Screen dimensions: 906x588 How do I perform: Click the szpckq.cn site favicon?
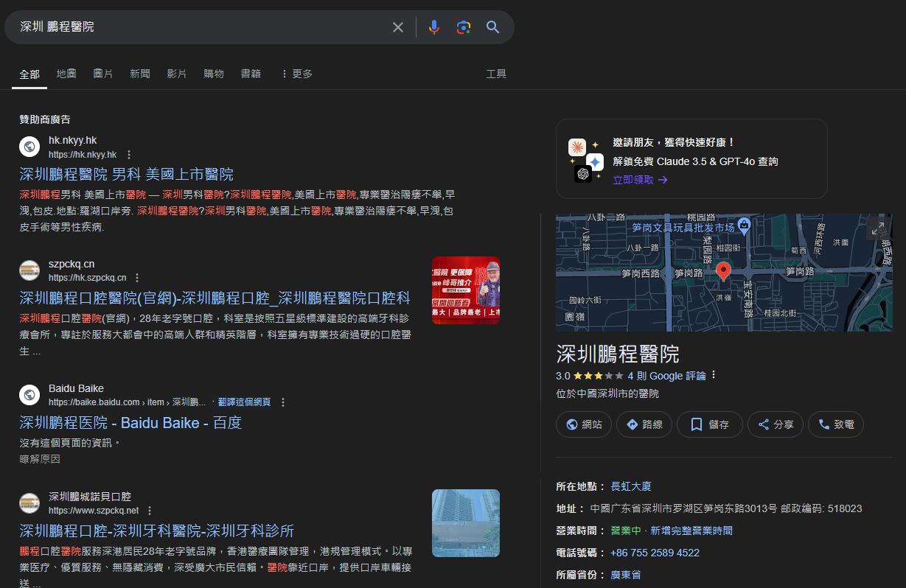(x=29, y=270)
